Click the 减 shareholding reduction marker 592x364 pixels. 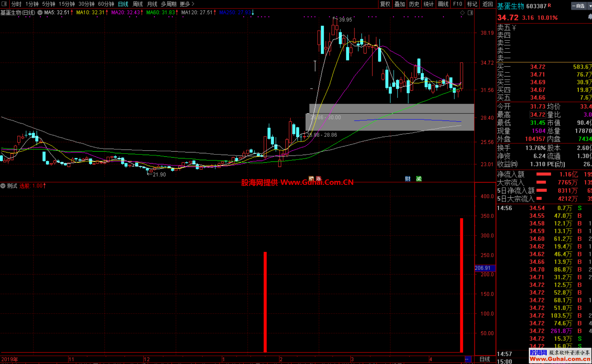419,179
